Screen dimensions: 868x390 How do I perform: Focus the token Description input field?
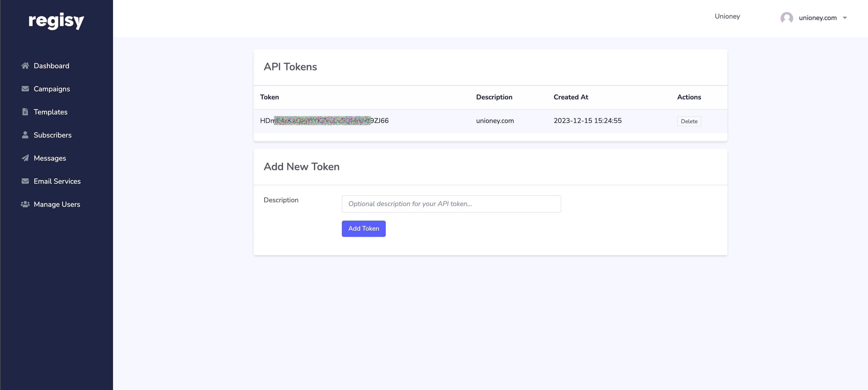pyautogui.click(x=451, y=204)
